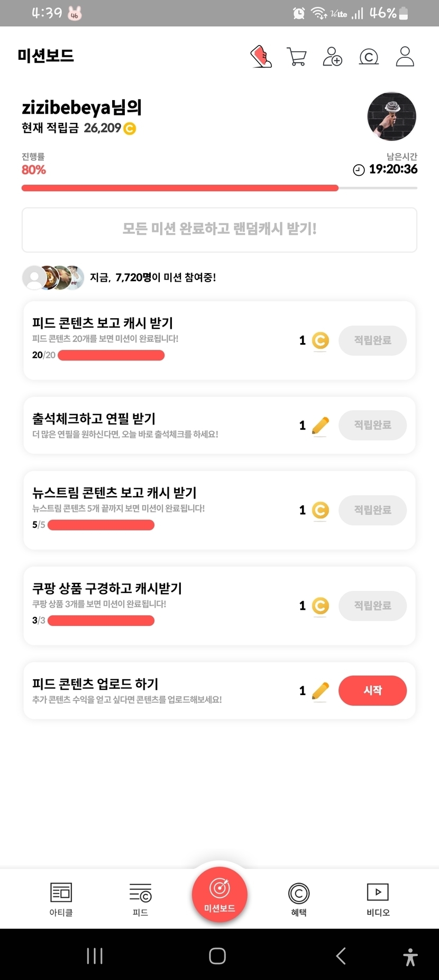Tap the remaining time clock icon

359,170
